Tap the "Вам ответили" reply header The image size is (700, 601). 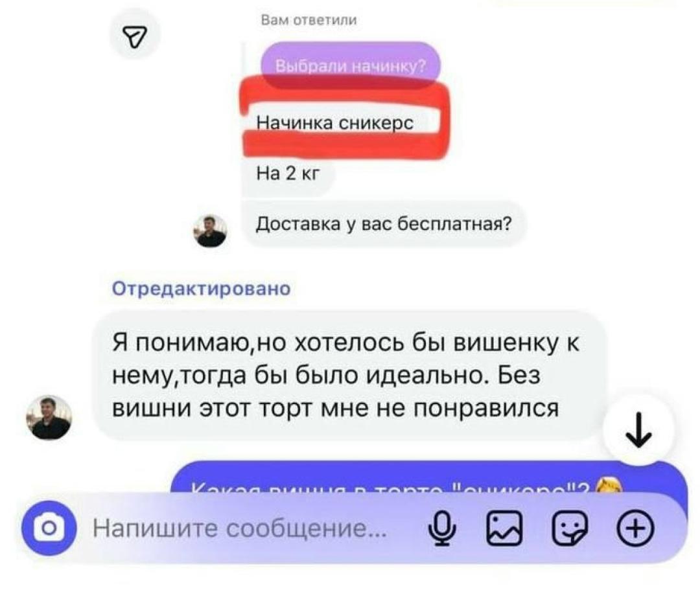(309, 21)
